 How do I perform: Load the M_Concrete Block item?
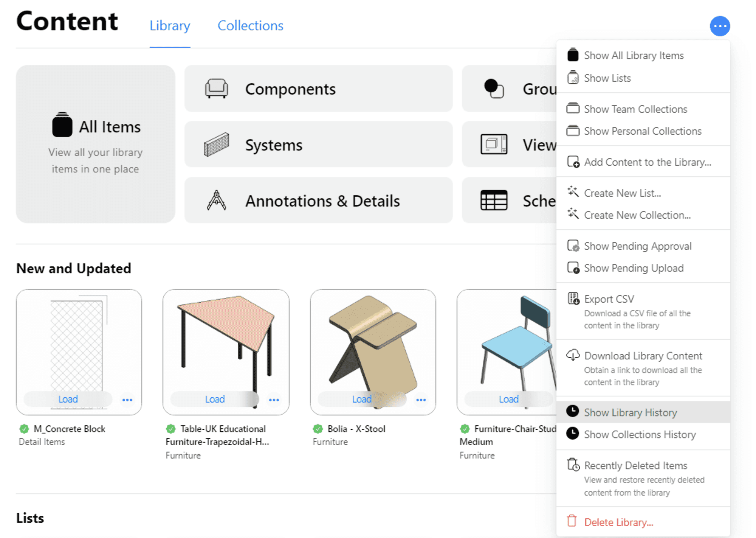click(x=68, y=399)
